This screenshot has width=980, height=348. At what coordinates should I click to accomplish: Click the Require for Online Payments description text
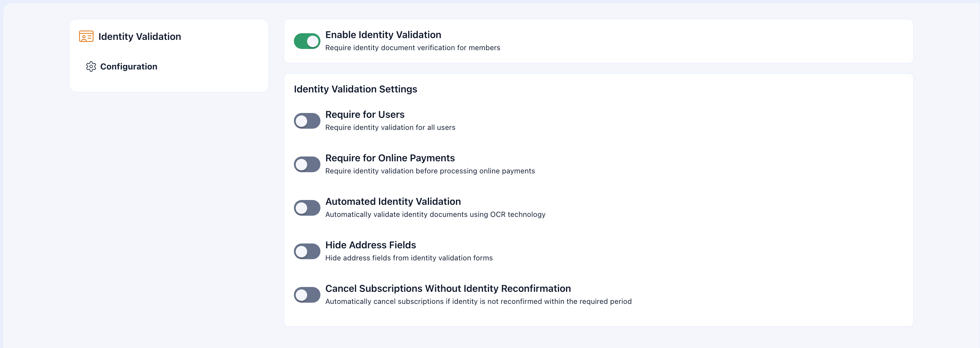[x=430, y=171]
